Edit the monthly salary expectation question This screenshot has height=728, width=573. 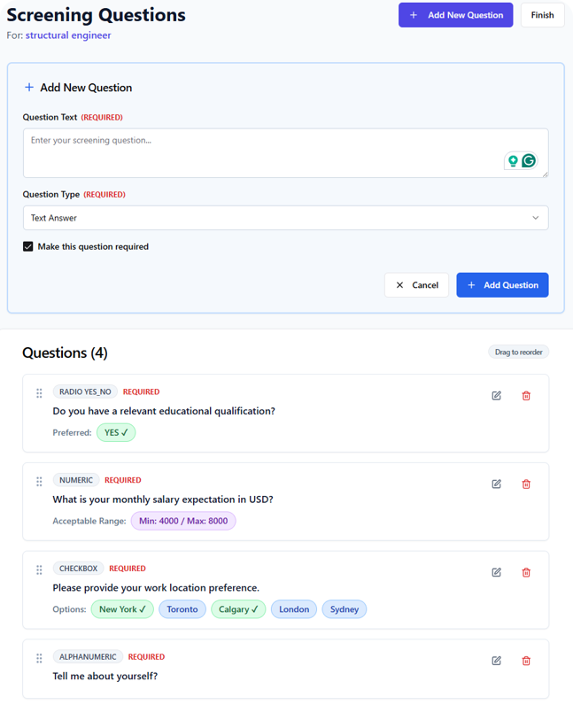[x=496, y=484]
